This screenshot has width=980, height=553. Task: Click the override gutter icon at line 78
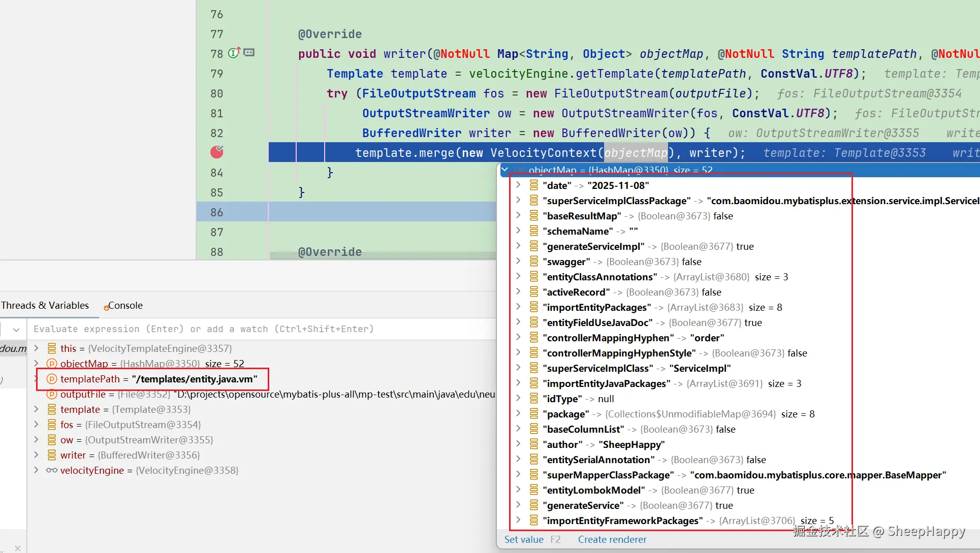click(234, 53)
